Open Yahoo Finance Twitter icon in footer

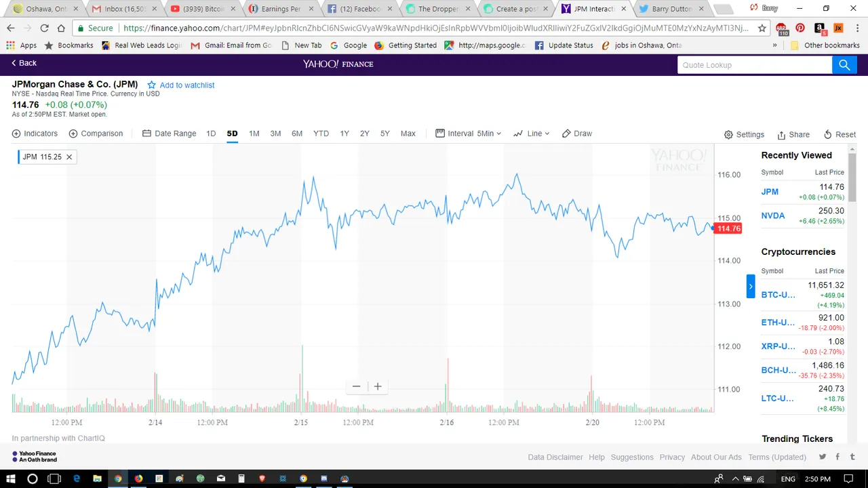click(x=823, y=457)
